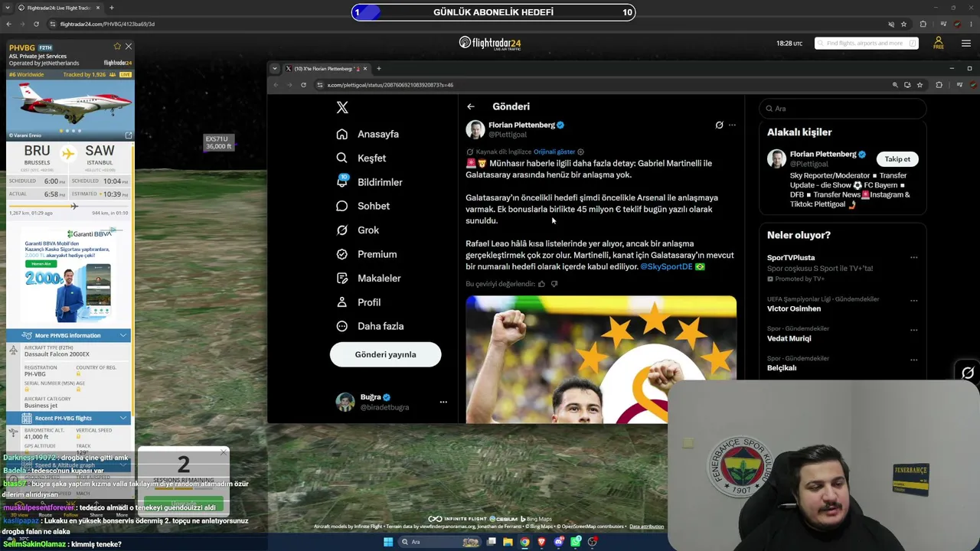Open Keşfet search icon in X sidebar
The height and width of the screenshot is (551, 980).
[x=342, y=158]
